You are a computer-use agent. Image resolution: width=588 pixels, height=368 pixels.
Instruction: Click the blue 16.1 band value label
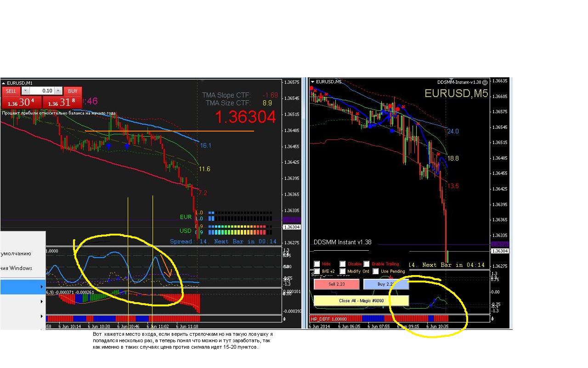(x=205, y=146)
